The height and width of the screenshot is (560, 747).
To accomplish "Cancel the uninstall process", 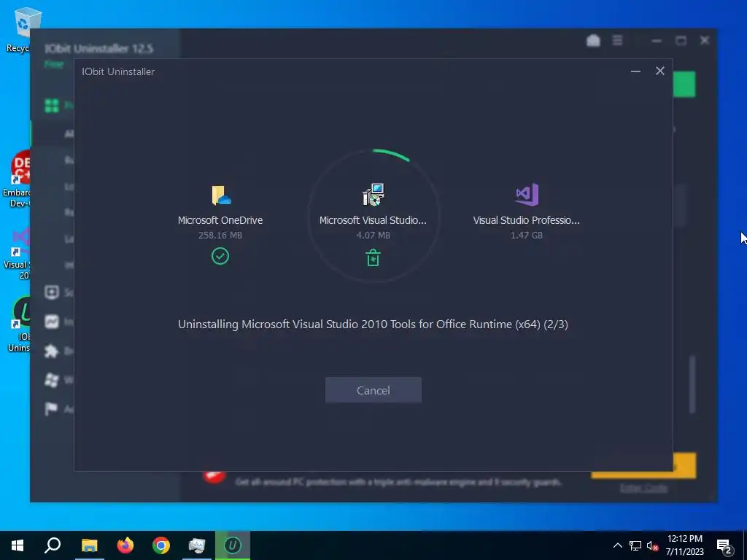I will coord(373,390).
